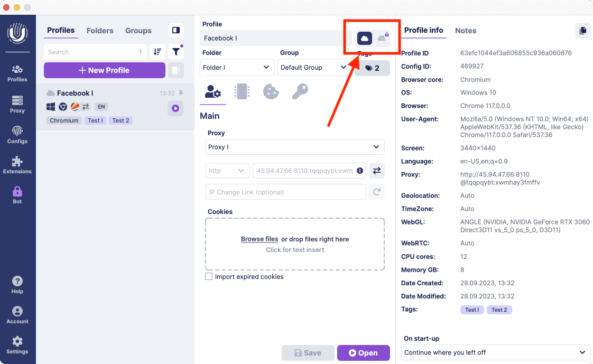Click the Screen value 3440×1440
The width and height of the screenshot is (593, 364).
[x=478, y=148]
